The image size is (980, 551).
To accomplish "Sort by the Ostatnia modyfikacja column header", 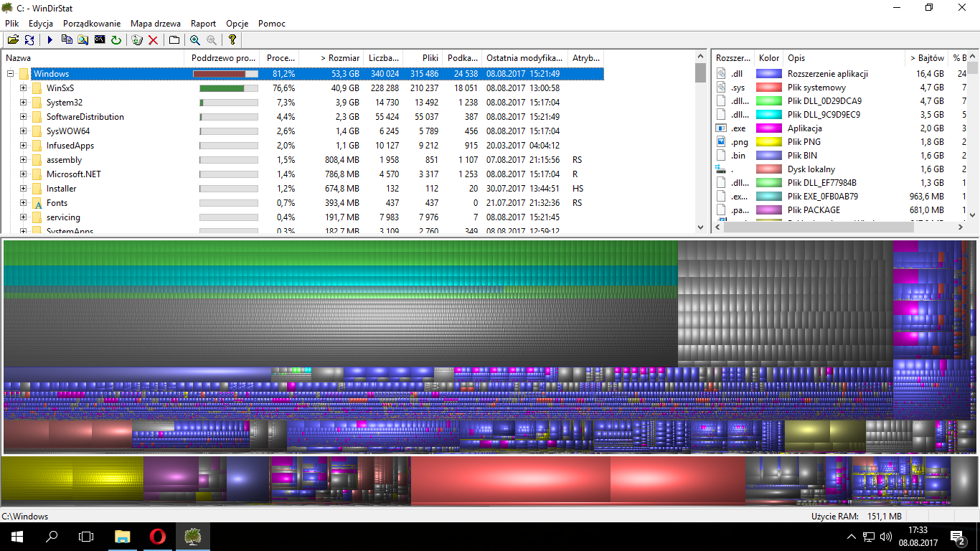I will 524,58.
